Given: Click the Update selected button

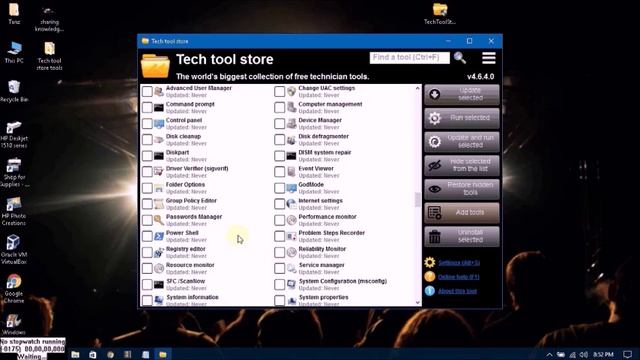Looking at the screenshot, I should pyautogui.click(x=462, y=94).
